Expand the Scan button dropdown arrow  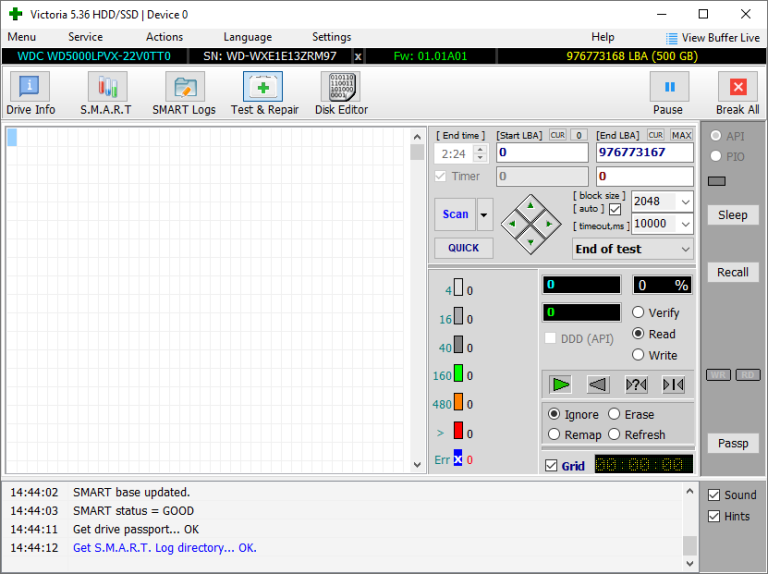click(x=485, y=214)
